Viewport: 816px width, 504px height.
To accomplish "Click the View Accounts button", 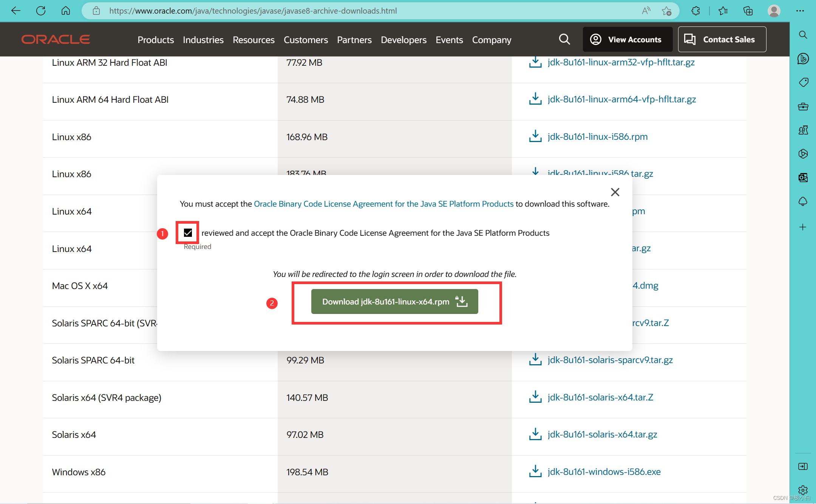I will 627,39.
